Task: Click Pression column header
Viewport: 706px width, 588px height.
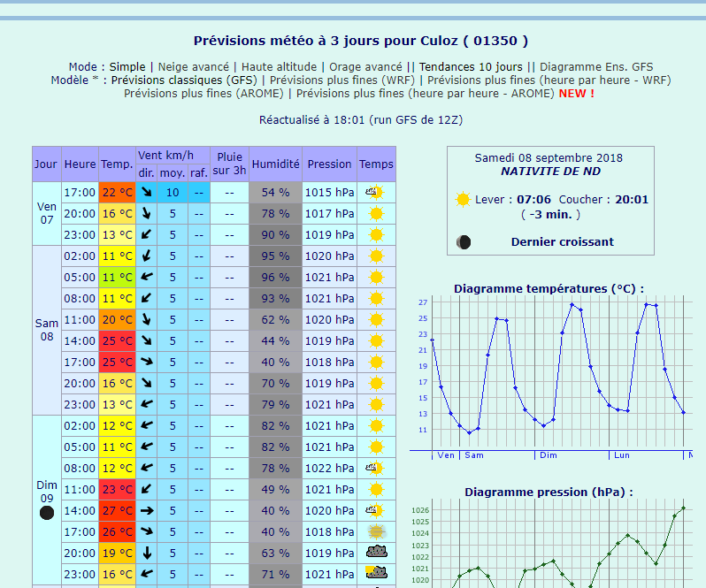Action: pyautogui.click(x=330, y=164)
